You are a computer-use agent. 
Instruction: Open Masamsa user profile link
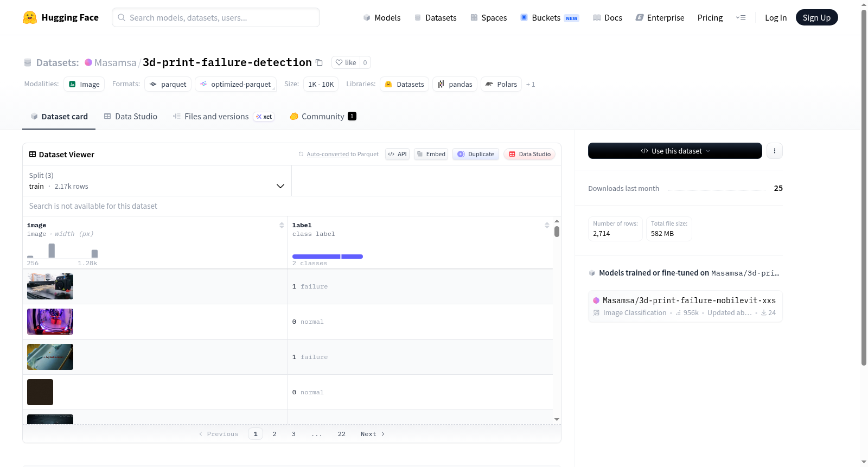[x=115, y=62]
